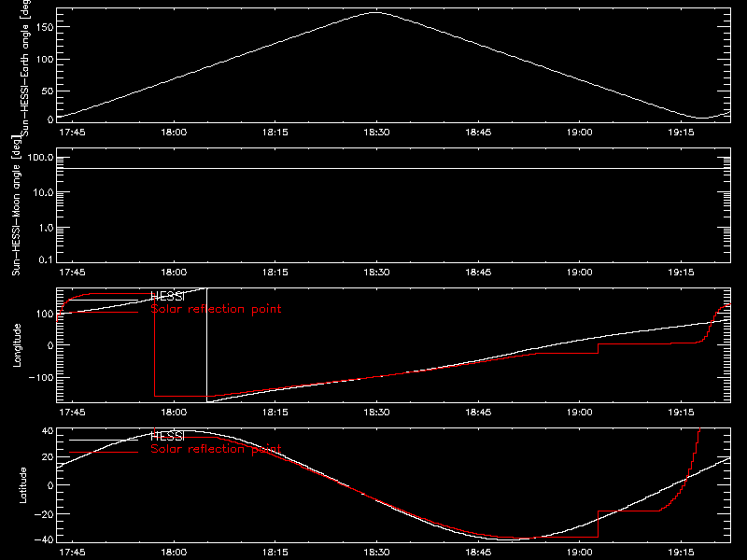Click 18:45 time label under Longitude plot
The height and width of the screenshot is (560, 747).
tap(478, 412)
